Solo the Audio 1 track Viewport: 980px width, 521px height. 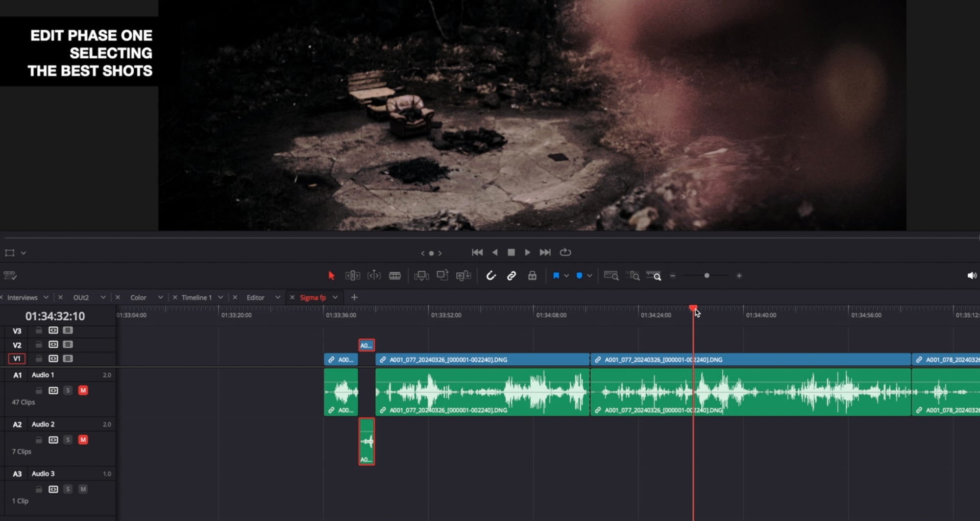(68, 390)
